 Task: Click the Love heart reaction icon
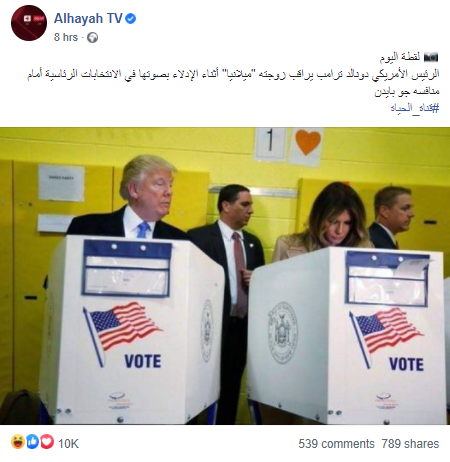[47, 442]
